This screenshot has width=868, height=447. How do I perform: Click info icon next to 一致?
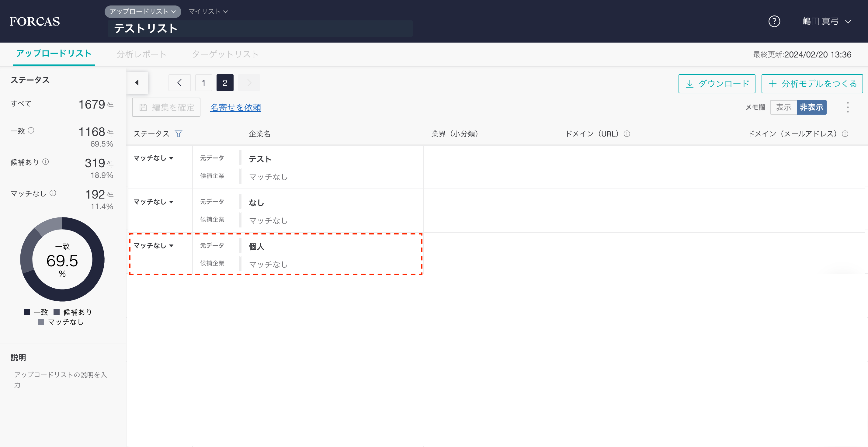(x=31, y=130)
